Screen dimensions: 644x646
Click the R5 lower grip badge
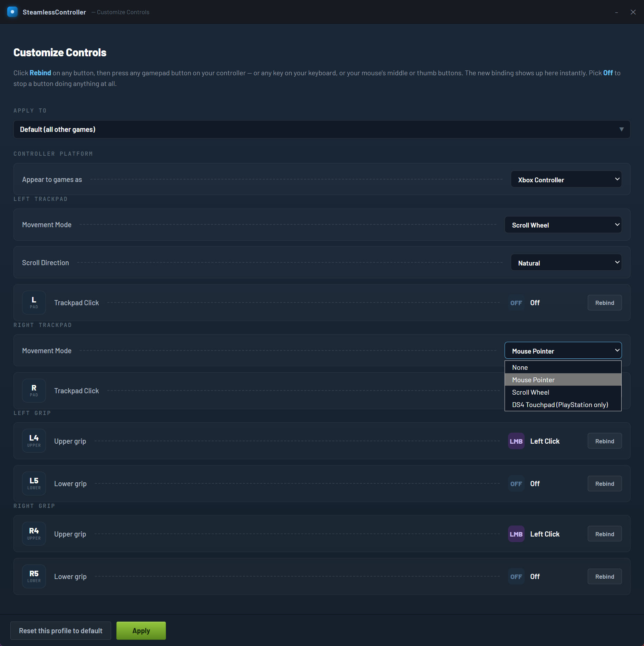pos(34,577)
